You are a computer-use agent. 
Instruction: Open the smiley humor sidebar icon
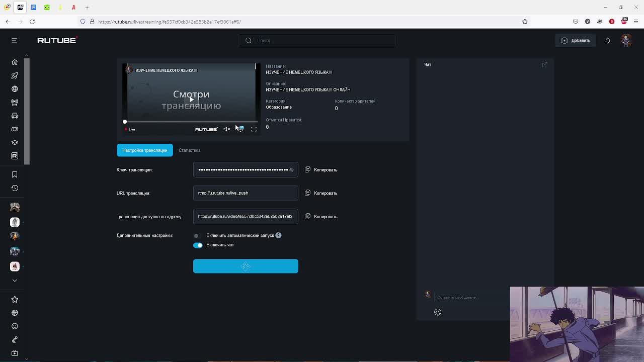[15, 326]
